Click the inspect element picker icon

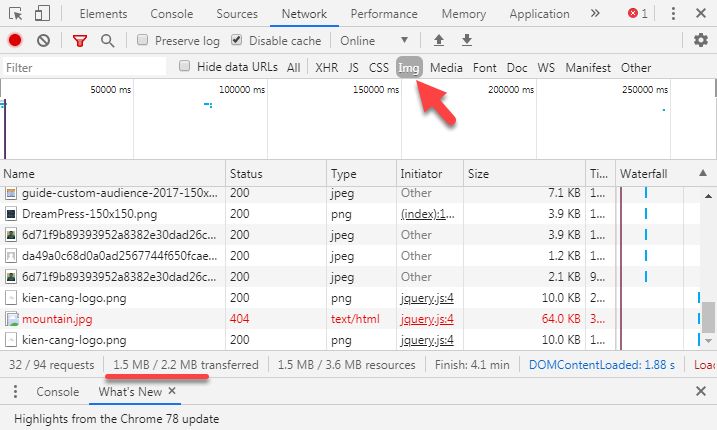pyautogui.click(x=15, y=14)
